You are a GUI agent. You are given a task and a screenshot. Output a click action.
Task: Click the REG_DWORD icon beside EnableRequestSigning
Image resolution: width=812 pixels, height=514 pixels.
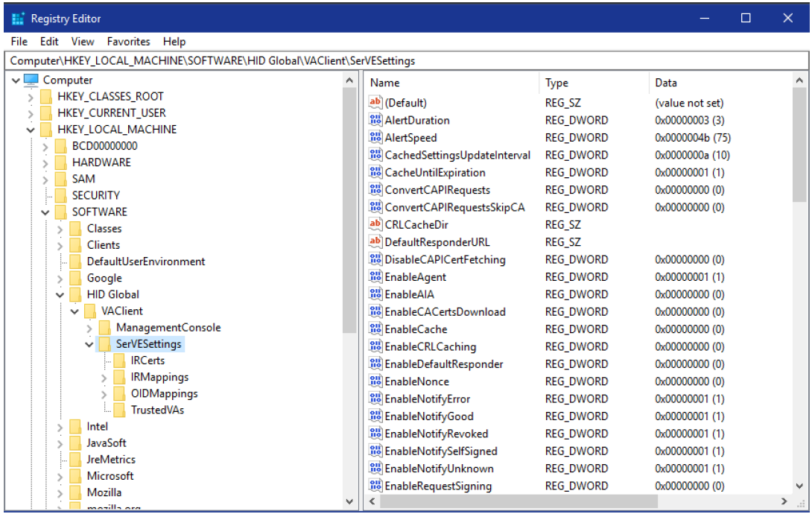click(374, 485)
